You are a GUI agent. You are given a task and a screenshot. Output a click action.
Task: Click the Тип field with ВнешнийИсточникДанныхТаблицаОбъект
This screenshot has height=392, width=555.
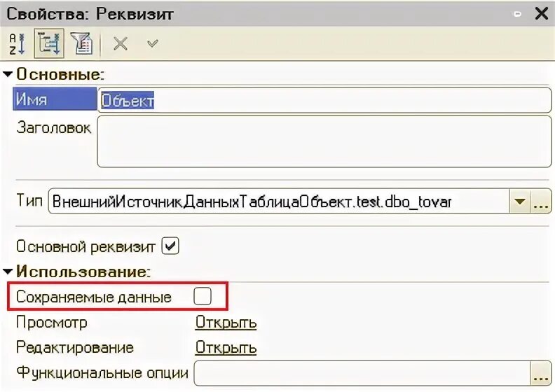(279, 202)
